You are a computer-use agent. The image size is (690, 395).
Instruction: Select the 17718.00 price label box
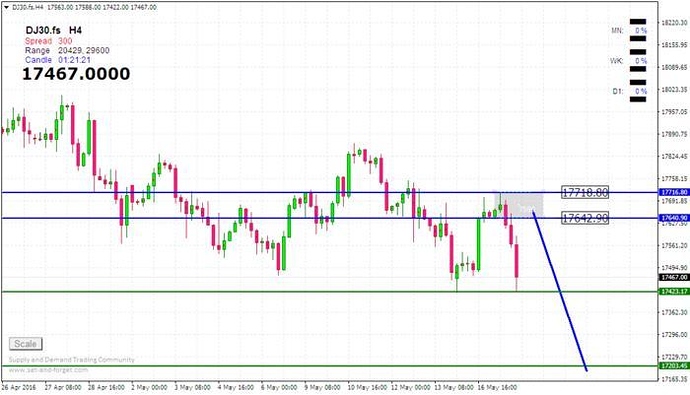585,192
